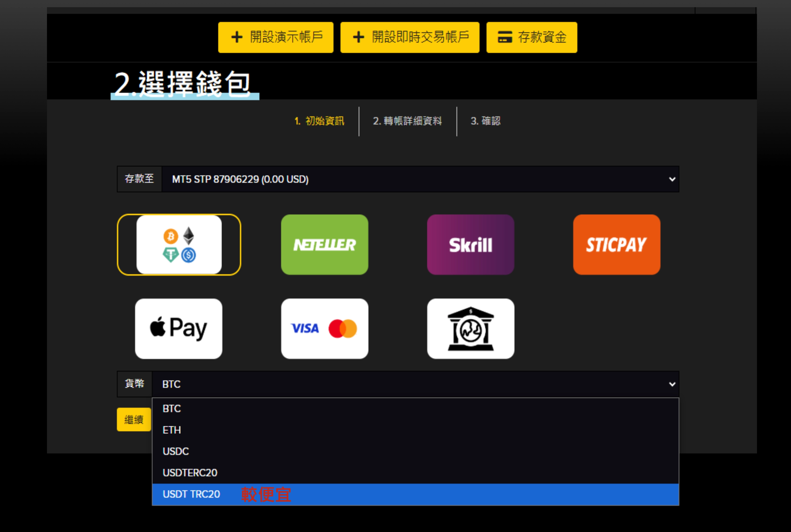Go to step 3. 確認

[485, 121]
